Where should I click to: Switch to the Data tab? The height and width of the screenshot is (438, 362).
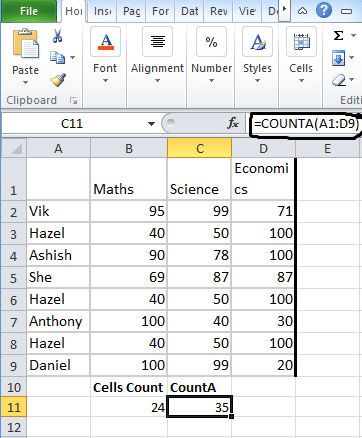point(189,11)
